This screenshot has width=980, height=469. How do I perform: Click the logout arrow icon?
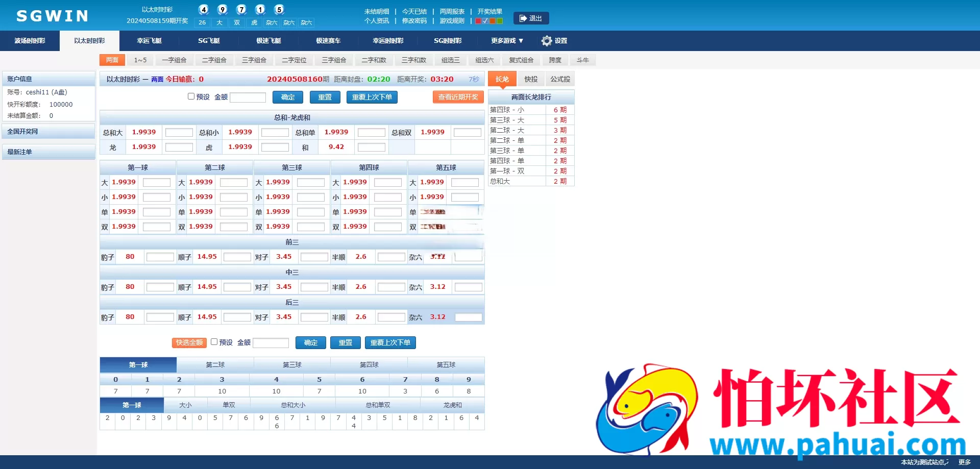pos(523,18)
